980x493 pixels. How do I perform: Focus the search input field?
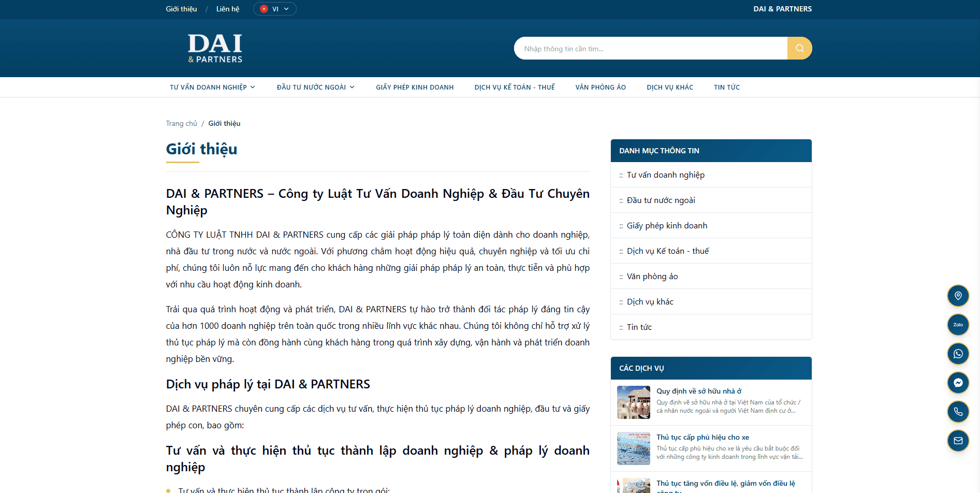pyautogui.click(x=651, y=48)
